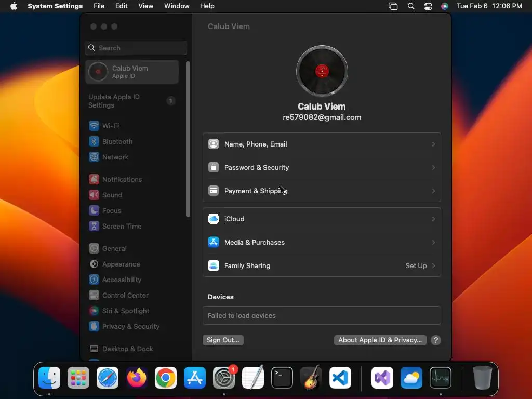Viewport: 532px width, 399px height.
Task: Open Activity Monitor from the Dock
Action: 441,378
